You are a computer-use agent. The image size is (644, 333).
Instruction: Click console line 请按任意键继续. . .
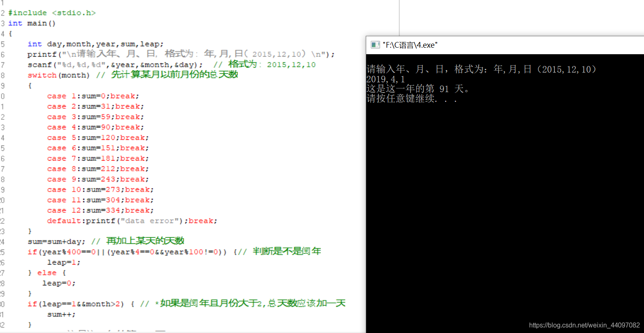[412, 99]
